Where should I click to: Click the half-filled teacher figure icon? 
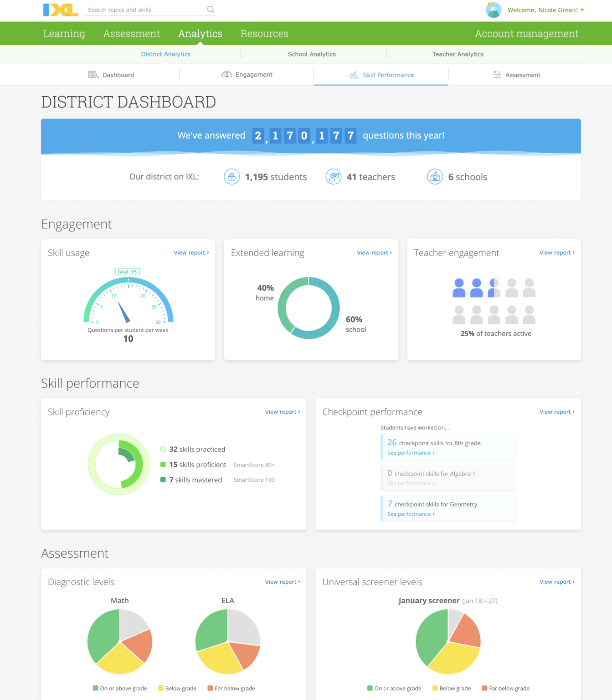pos(494,288)
